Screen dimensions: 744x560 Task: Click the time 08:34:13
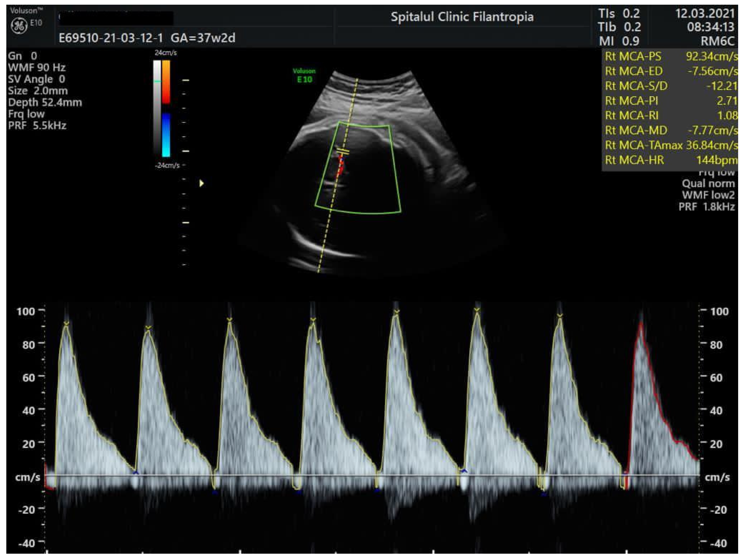click(711, 27)
